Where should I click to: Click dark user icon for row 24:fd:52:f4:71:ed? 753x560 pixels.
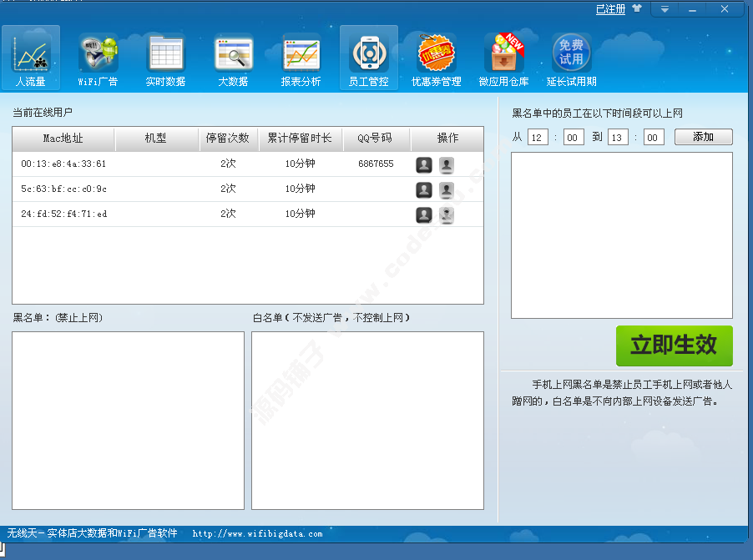pyautogui.click(x=423, y=214)
